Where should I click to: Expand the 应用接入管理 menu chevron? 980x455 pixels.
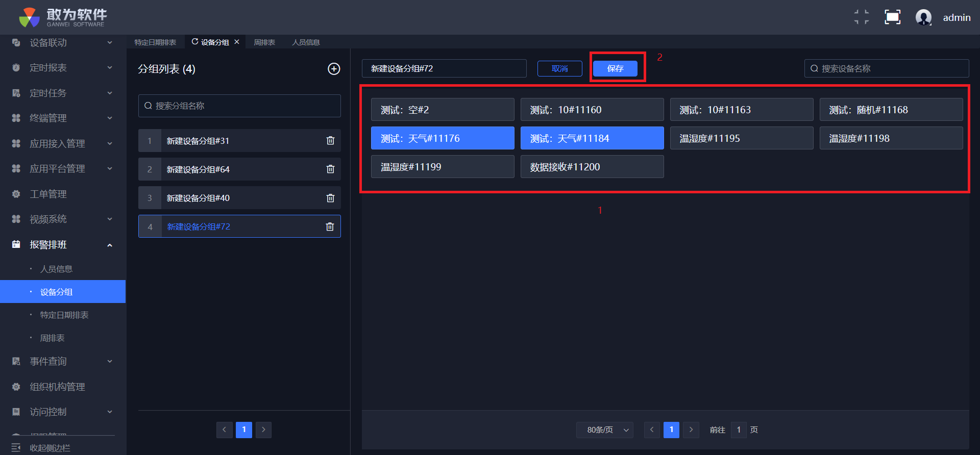point(110,144)
